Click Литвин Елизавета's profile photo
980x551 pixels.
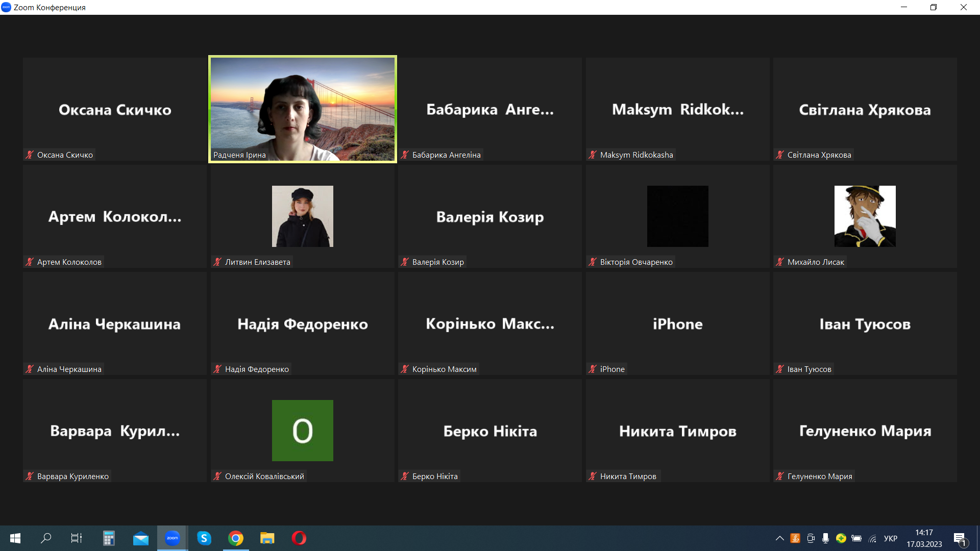(x=303, y=216)
